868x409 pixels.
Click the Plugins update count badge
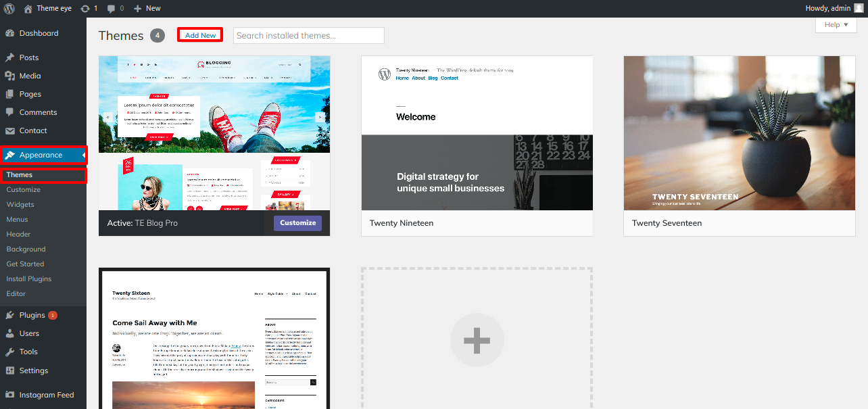coord(53,315)
